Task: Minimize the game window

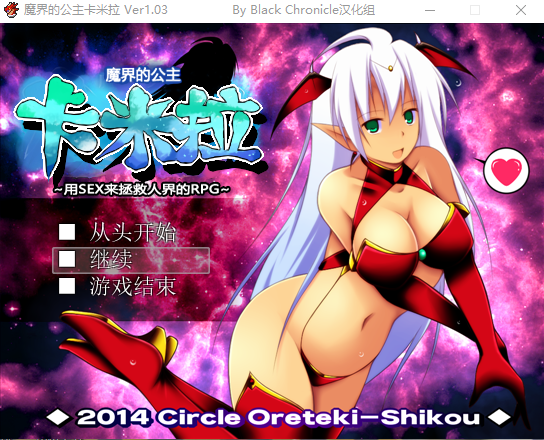Action: [x=430, y=10]
